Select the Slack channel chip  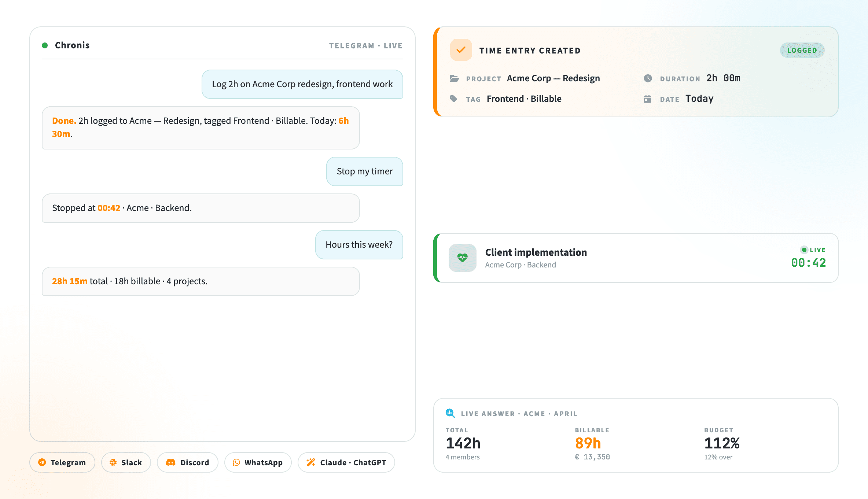pos(126,462)
